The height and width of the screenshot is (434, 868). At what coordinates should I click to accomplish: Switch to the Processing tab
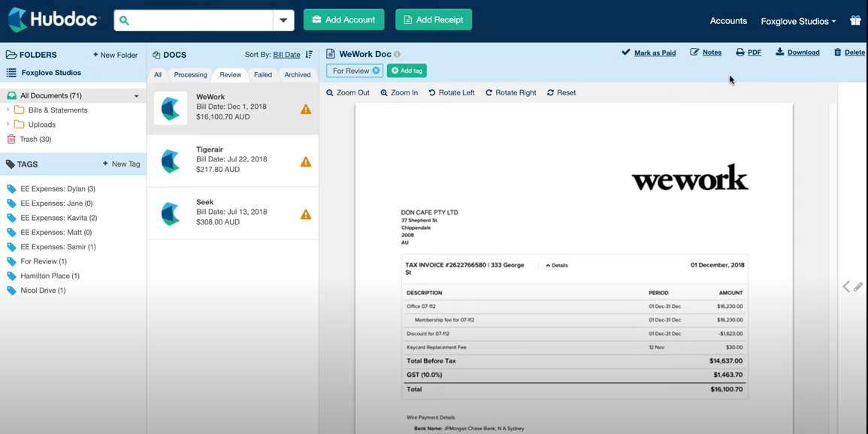(190, 74)
